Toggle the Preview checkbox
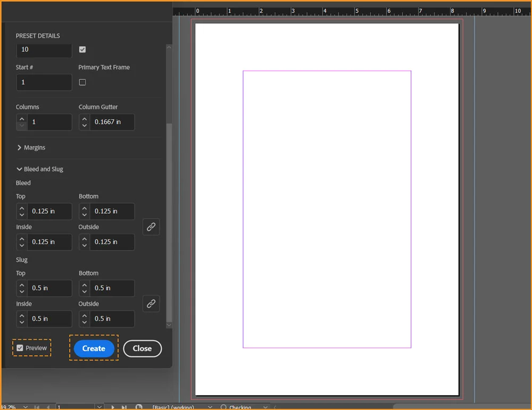Image resolution: width=532 pixels, height=410 pixels. 20,347
